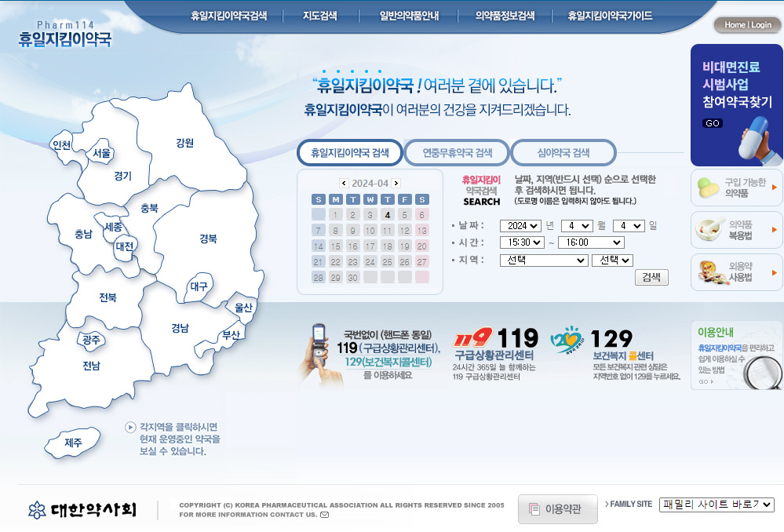Click GO on the 비대면진료 banner
The height and width of the screenshot is (532, 784).
(x=711, y=123)
